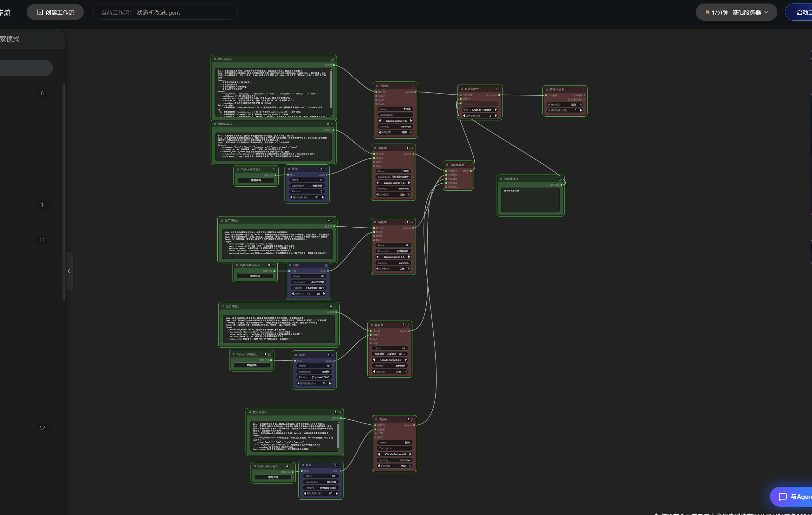This screenshot has height=515, width=812.
Task: Click expand icon on 智能体集合 node
Action: coord(469,165)
